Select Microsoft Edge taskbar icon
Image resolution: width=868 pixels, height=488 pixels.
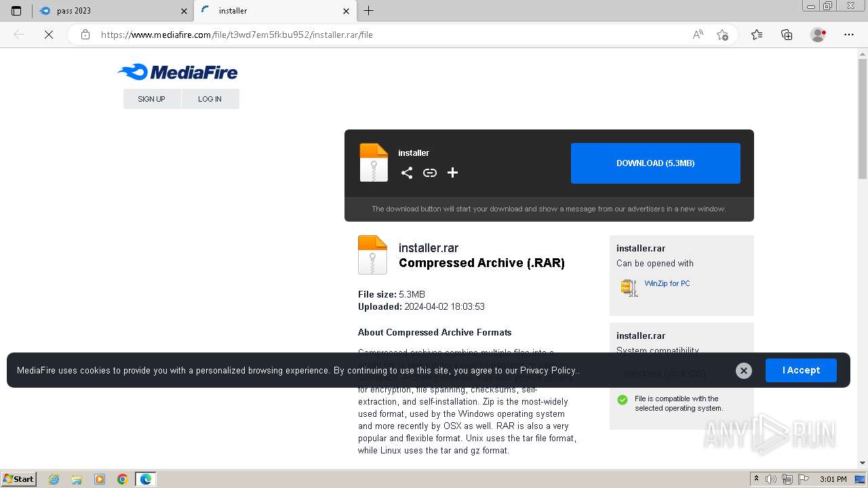click(x=146, y=479)
